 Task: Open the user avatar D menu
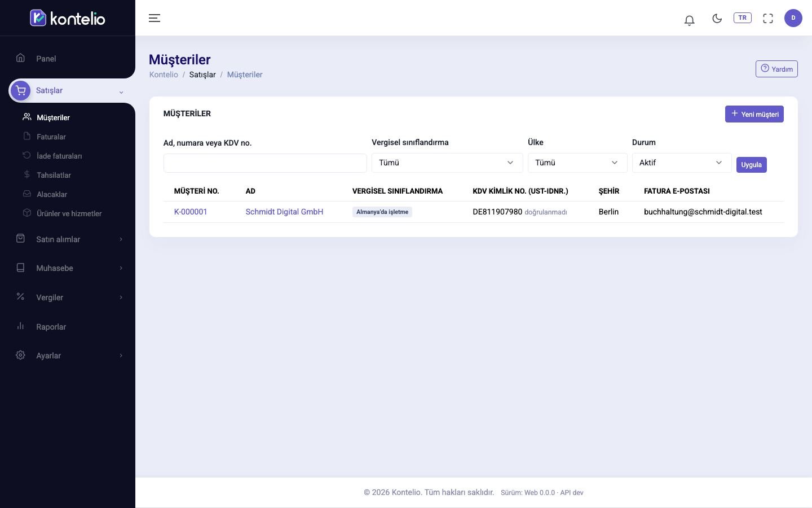(x=793, y=18)
